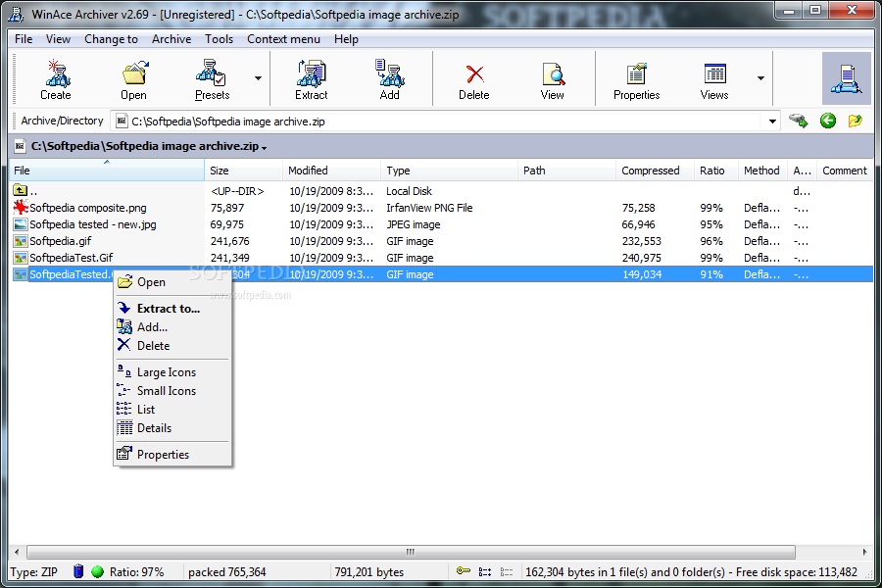This screenshot has height=588, width=882.
Task: Sort by the Path column header
Action: pos(566,171)
